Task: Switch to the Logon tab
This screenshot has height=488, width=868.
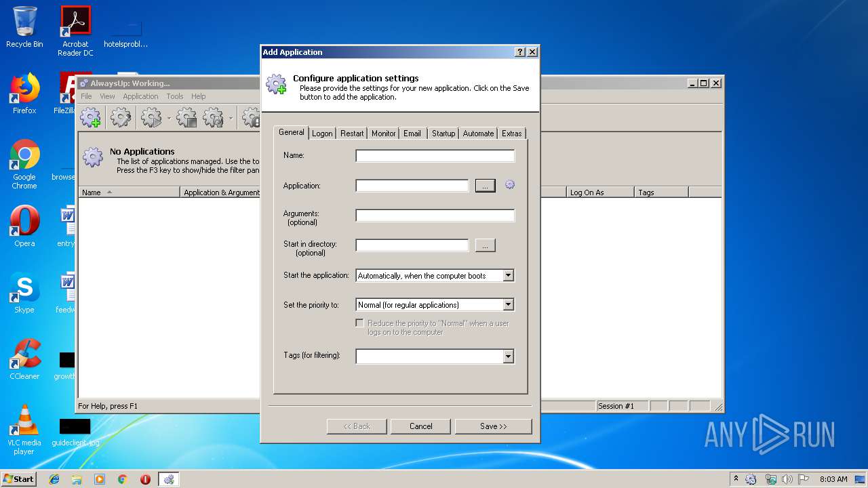Action: pyautogui.click(x=322, y=134)
